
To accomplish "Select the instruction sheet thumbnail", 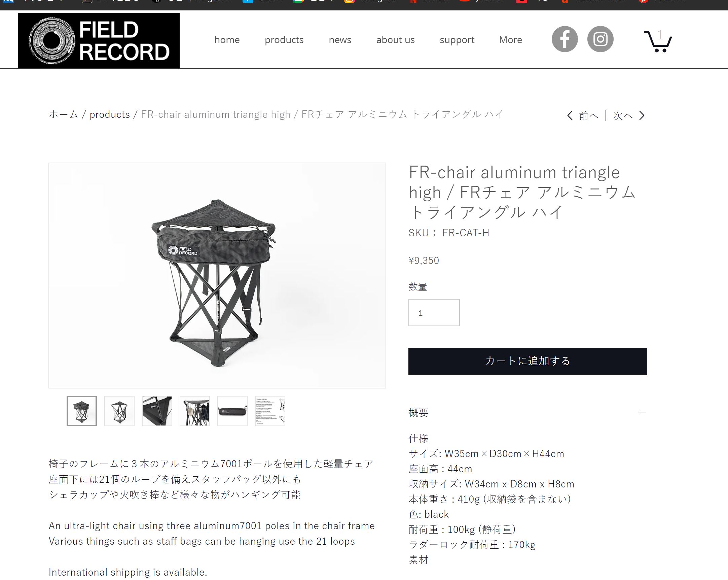I will tap(270, 411).
